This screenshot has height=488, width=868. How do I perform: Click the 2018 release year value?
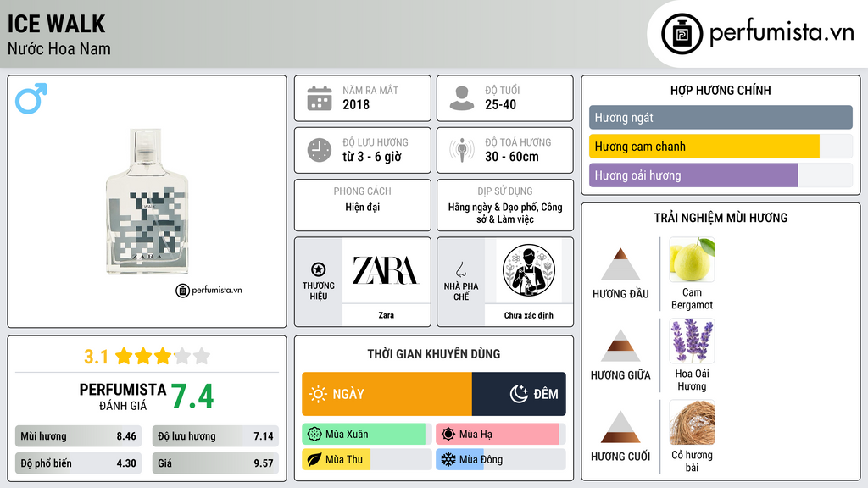pyautogui.click(x=356, y=104)
